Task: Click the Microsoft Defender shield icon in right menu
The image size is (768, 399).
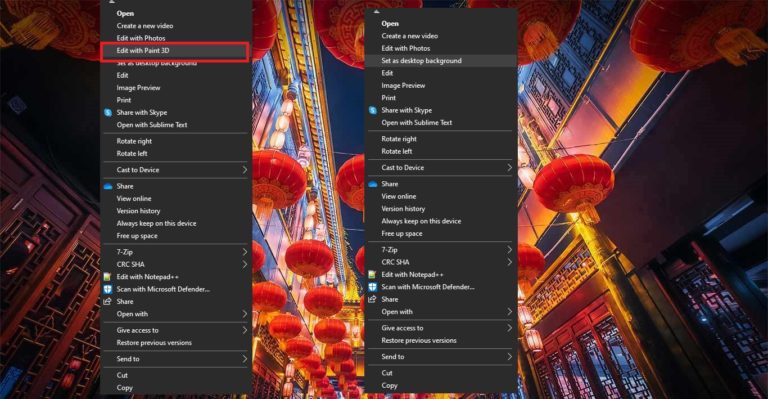Action: (373, 287)
